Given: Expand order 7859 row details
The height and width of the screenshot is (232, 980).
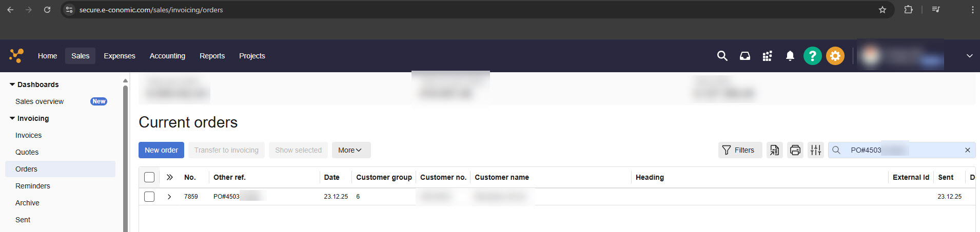Looking at the screenshot, I should point(169,197).
